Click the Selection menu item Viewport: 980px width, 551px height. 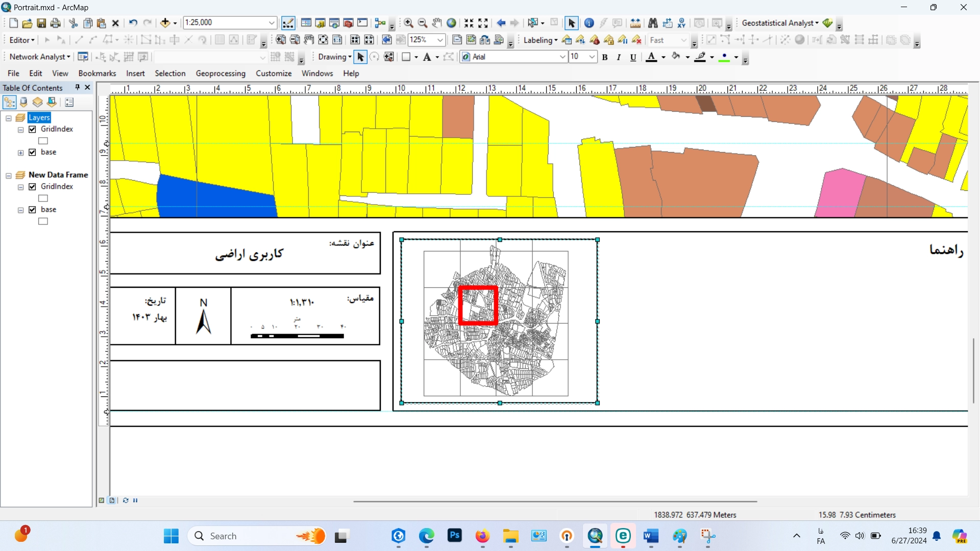(169, 73)
